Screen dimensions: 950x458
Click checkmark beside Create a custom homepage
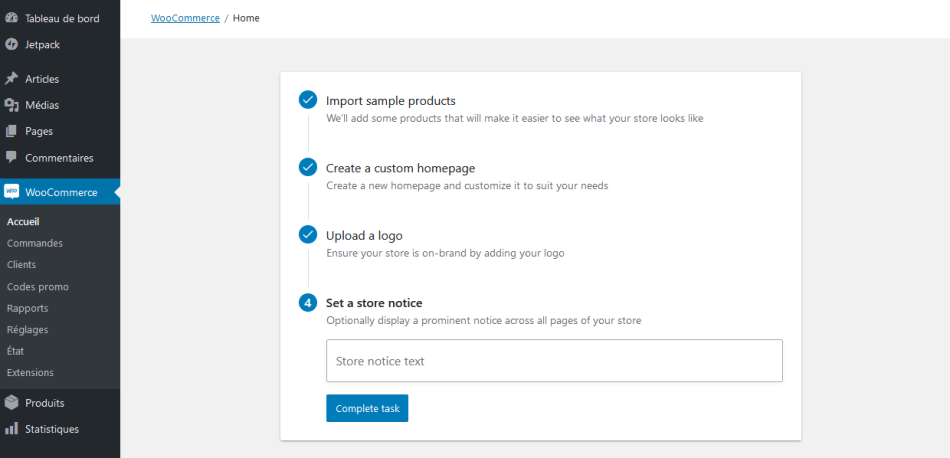click(x=308, y=167)
